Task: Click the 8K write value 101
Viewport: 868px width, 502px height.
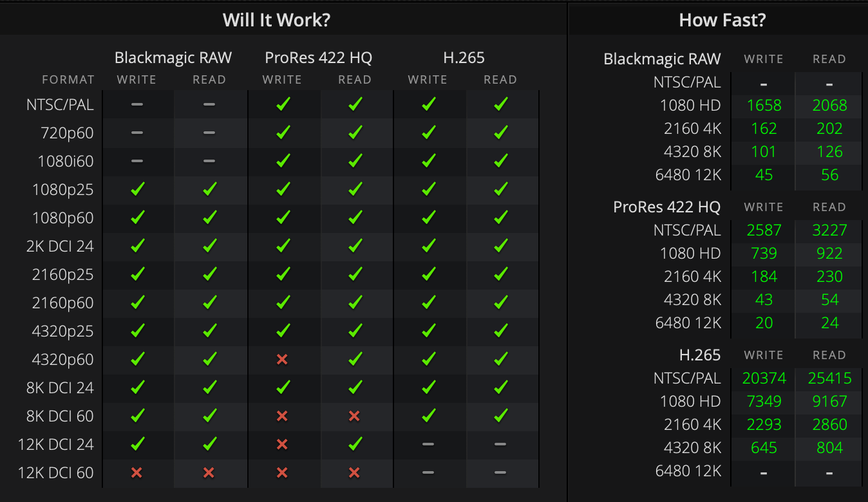Action: click(764, 152)
